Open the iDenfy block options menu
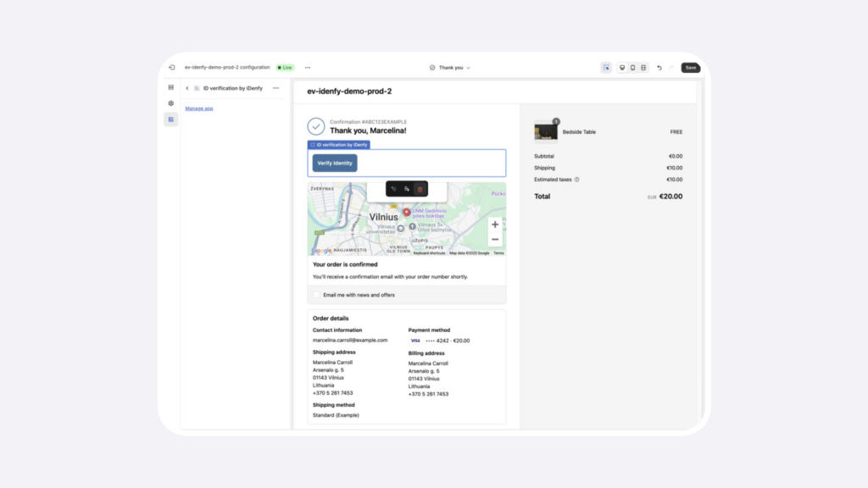The width and height of the screenshot is (868, 488). pyautogui.click(x=276, y=88)
